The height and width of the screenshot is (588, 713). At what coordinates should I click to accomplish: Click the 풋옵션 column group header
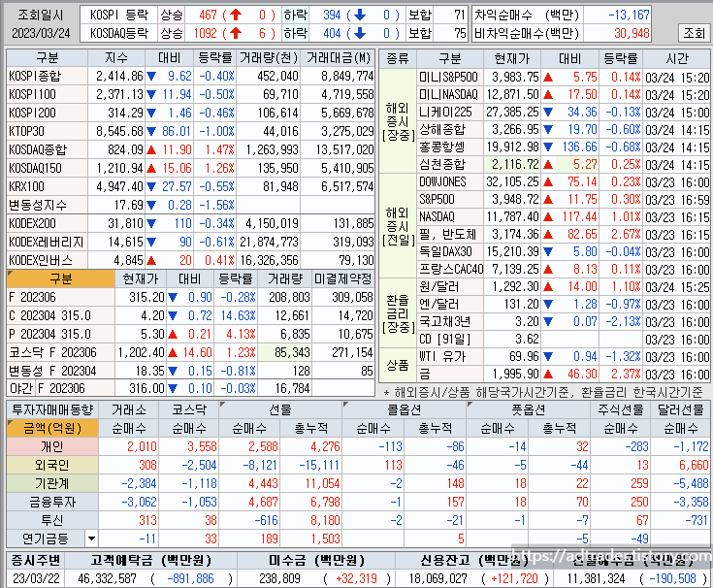click(x=529, y=410)
